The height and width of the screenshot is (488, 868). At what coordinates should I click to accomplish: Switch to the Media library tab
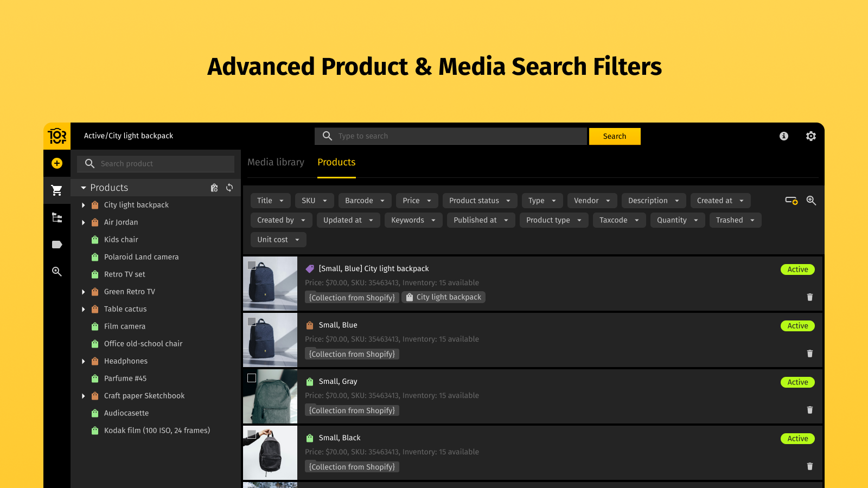pos(276,162)
